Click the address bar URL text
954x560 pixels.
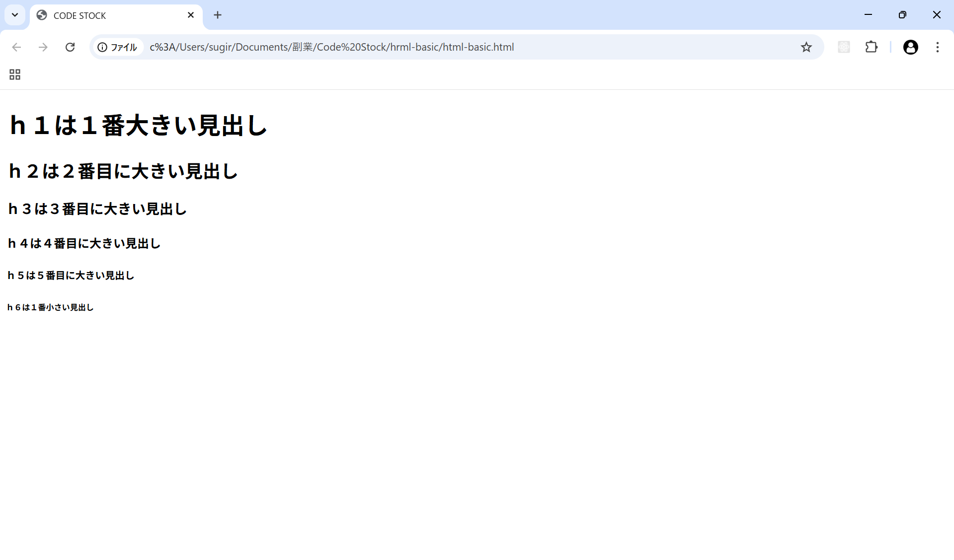[x=331, y=47]
